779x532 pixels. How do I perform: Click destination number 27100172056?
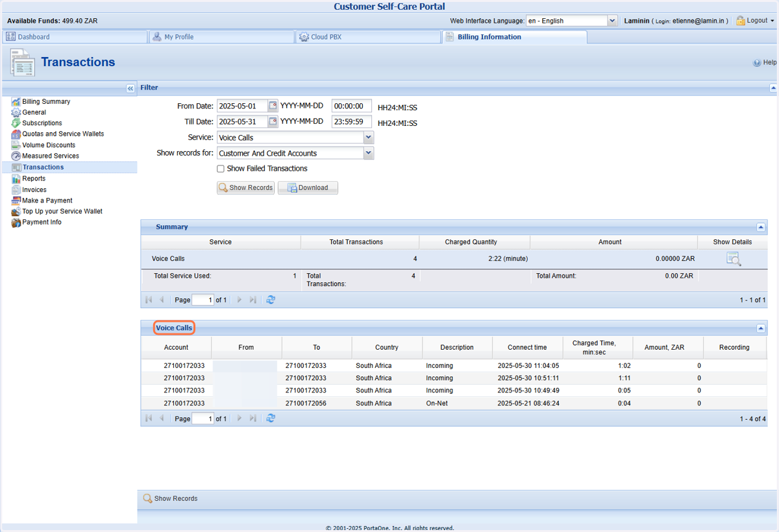pyautogui.click(x=306, y=404)
